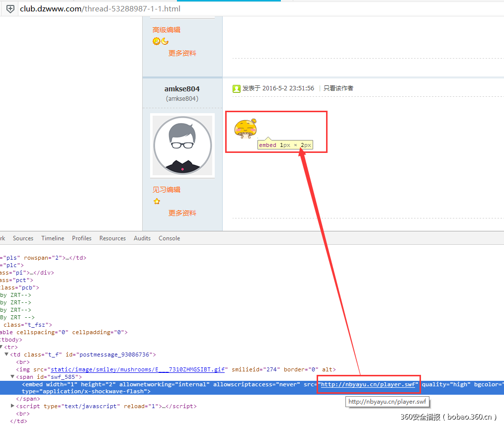Click the smiley face rank icon
This screenshot has width=504, height=426.
pos(156,42)
